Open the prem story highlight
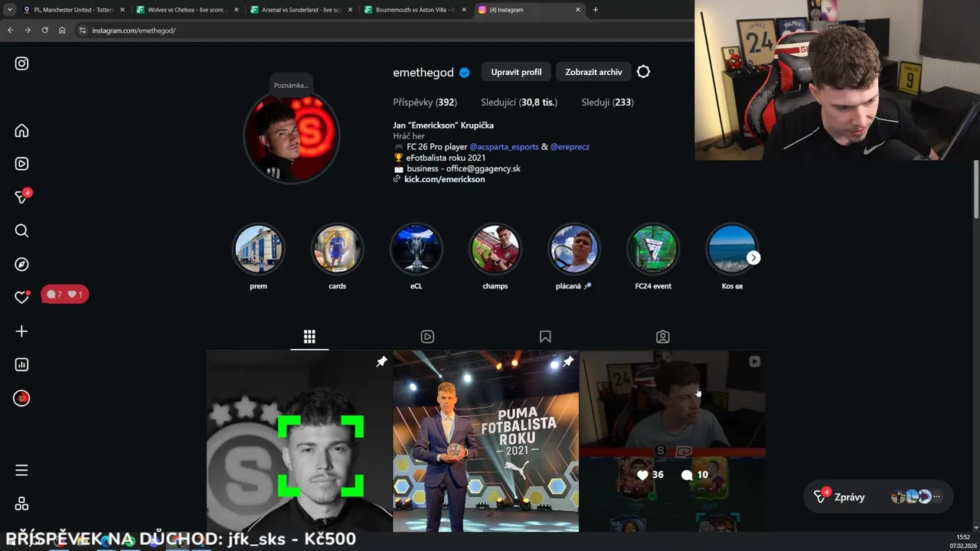The height and width of the screenshot is (551, 980). point(259,249)
